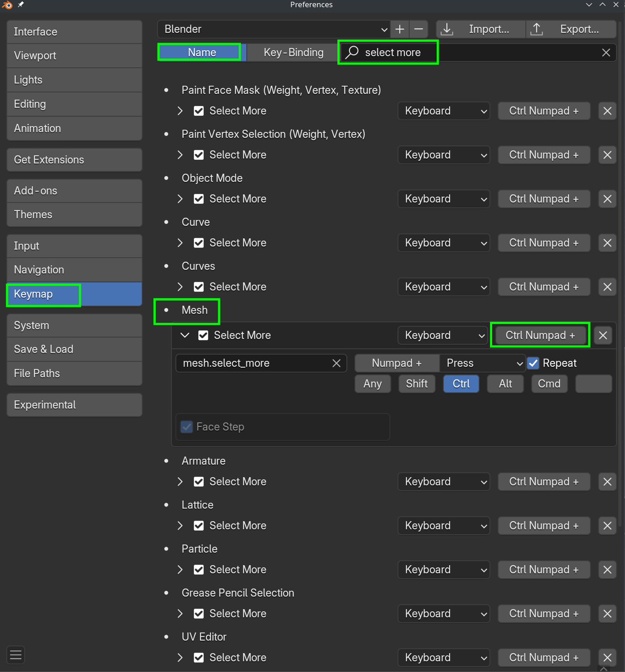Click the Blender logo icon in title bar
This screenshot has width=625, height=672.
click(7, 5)
